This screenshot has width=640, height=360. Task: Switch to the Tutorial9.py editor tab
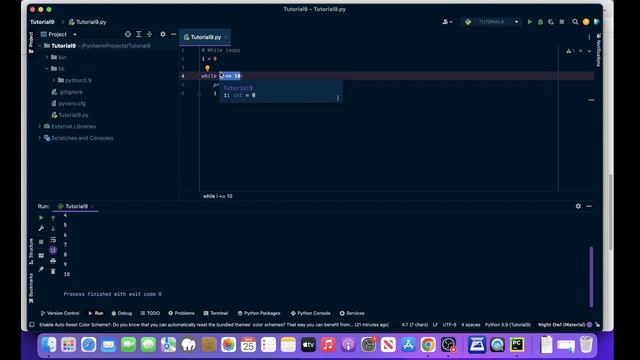[205, 37]
